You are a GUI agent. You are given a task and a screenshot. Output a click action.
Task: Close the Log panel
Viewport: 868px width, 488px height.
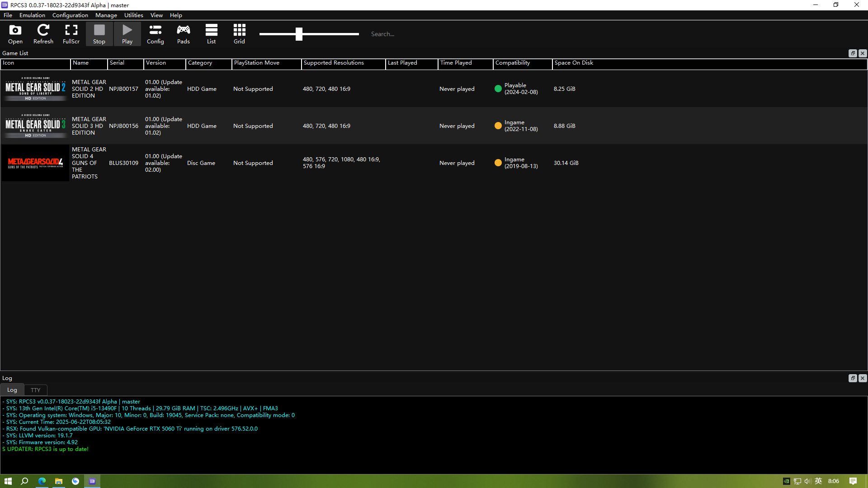[863, 378]
